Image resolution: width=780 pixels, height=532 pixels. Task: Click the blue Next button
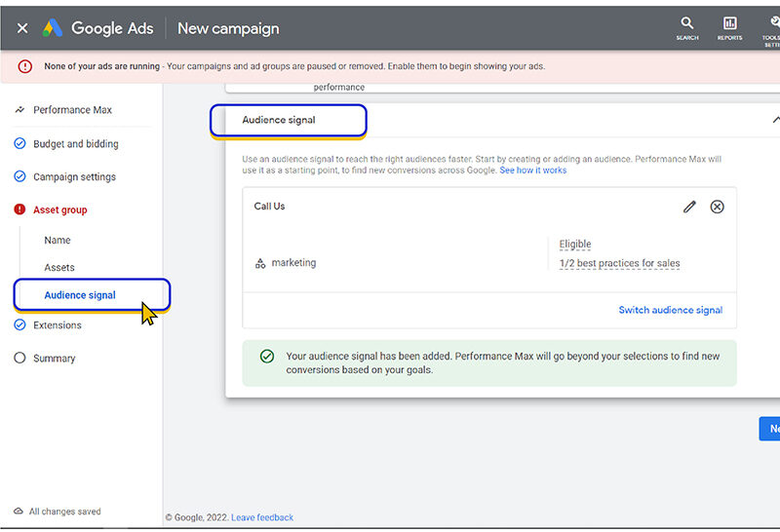point(769,429)
